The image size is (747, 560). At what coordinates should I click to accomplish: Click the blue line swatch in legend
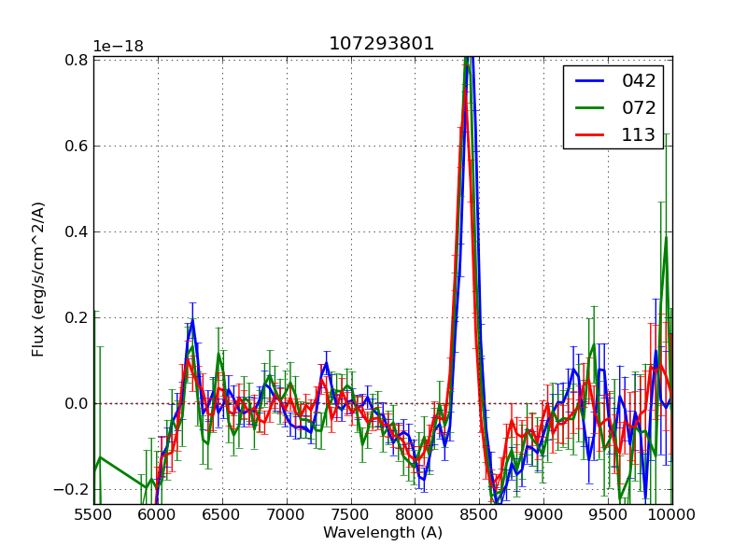click(x=588, y=81)
